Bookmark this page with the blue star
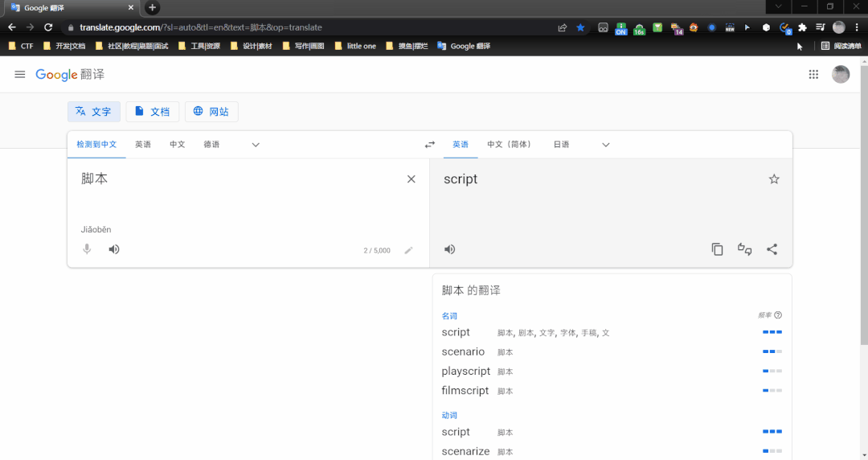The width and height of the screenshot is (868, 460). (x=580, y=27)
